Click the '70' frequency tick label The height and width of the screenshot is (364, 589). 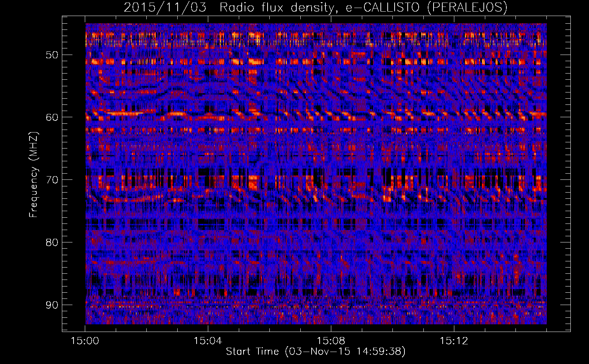tap(52, 180)
